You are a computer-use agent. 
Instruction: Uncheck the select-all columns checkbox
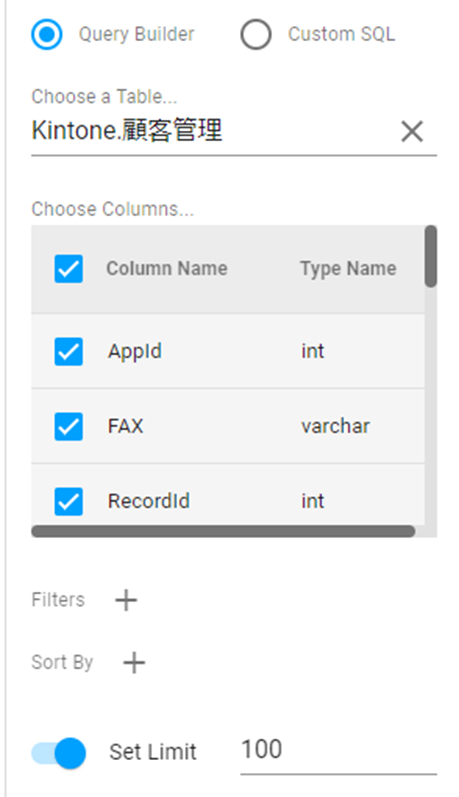(x=69, y=268)
